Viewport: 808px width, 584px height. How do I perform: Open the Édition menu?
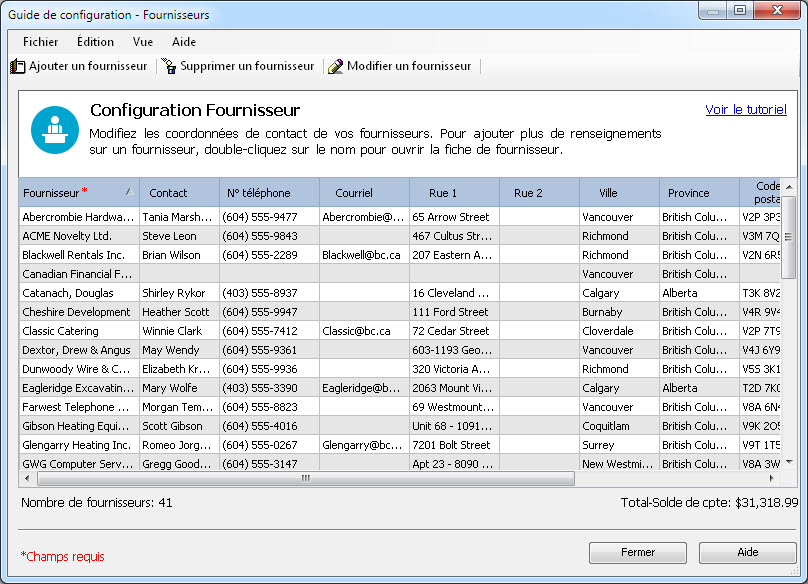coord(95,42)
